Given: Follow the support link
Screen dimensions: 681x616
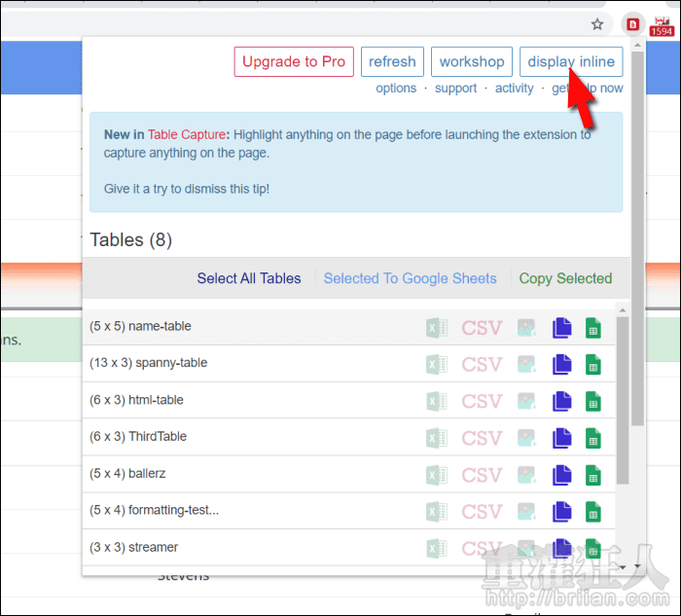Looking at the screenshot, I should [455, 89].
